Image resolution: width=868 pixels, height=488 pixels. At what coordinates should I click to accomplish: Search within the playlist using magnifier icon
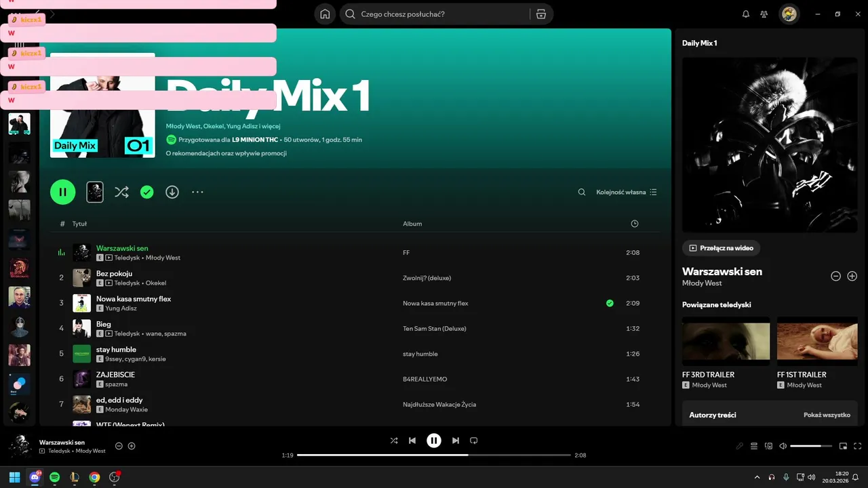pos(582,192)
